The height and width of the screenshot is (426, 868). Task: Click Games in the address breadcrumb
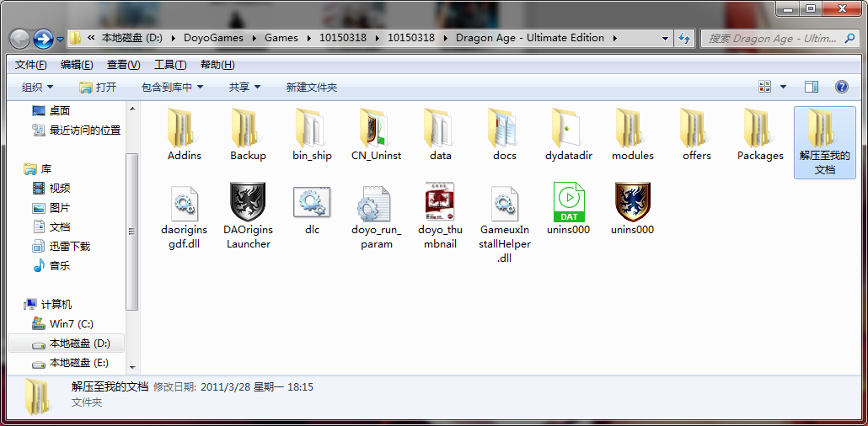(281, 38)
